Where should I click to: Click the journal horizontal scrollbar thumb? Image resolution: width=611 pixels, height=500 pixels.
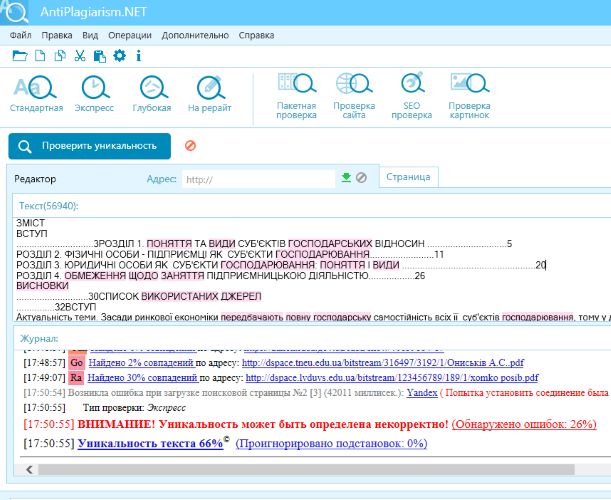[x=306, y=470]
